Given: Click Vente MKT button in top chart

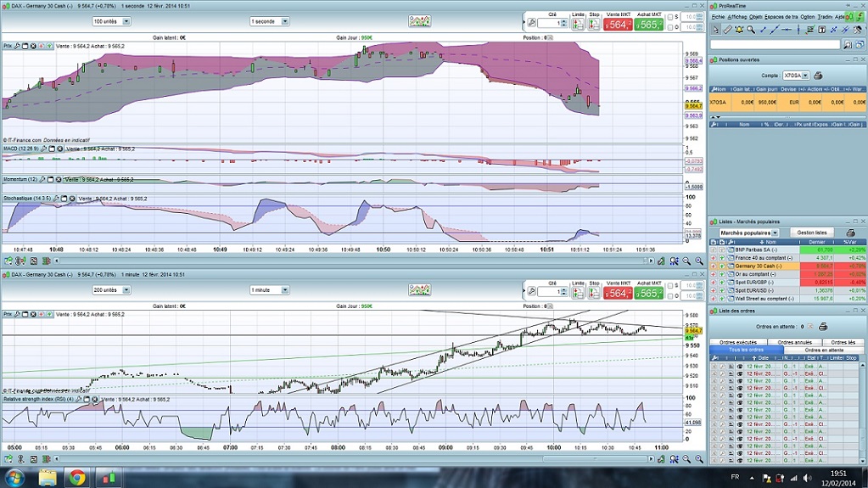Looking at the screenshot, I should (x=618, y=25).
